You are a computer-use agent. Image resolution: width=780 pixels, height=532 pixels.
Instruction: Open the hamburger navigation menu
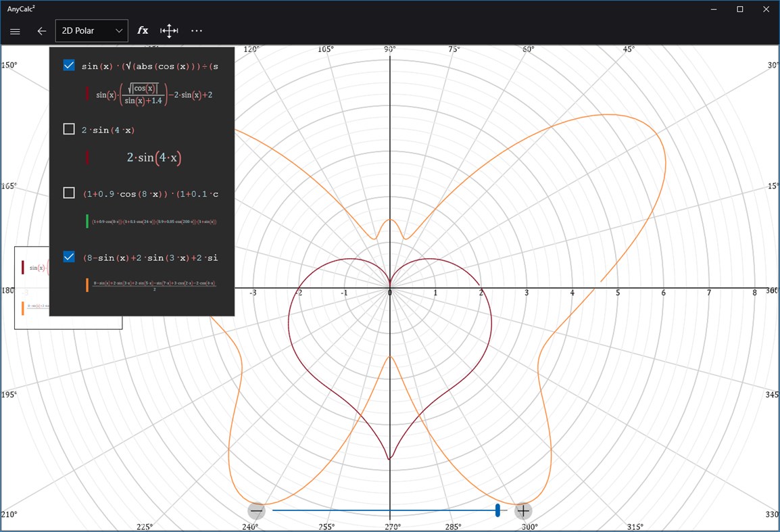15,31
